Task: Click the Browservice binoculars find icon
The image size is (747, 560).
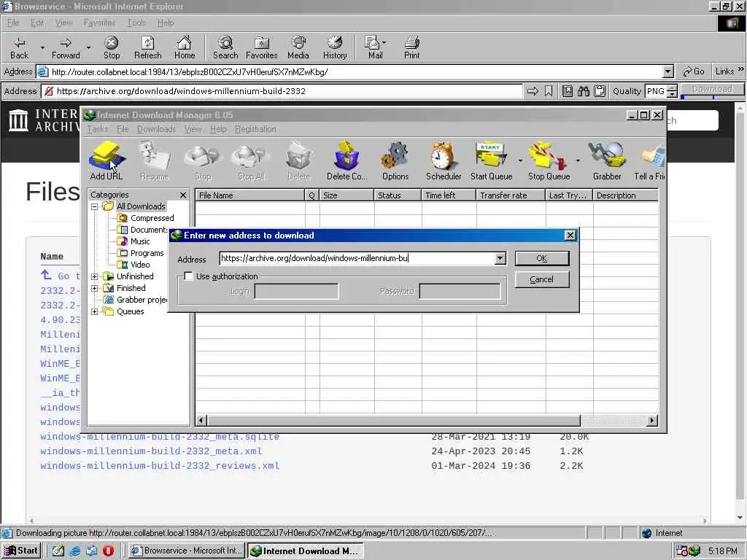Action: [584, 91]
